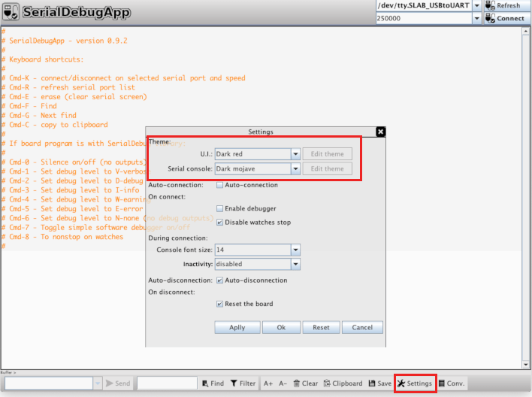Increase console font with A+

pos(268,383)
